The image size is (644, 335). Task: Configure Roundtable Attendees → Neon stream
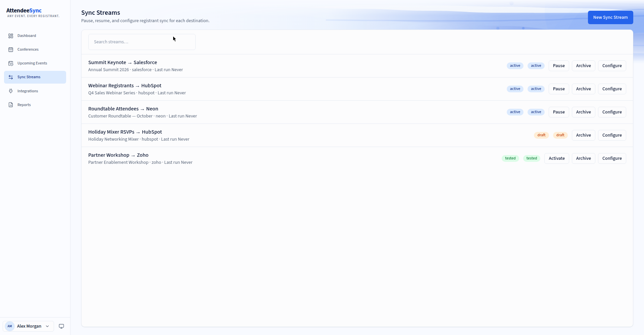(612, 112)
